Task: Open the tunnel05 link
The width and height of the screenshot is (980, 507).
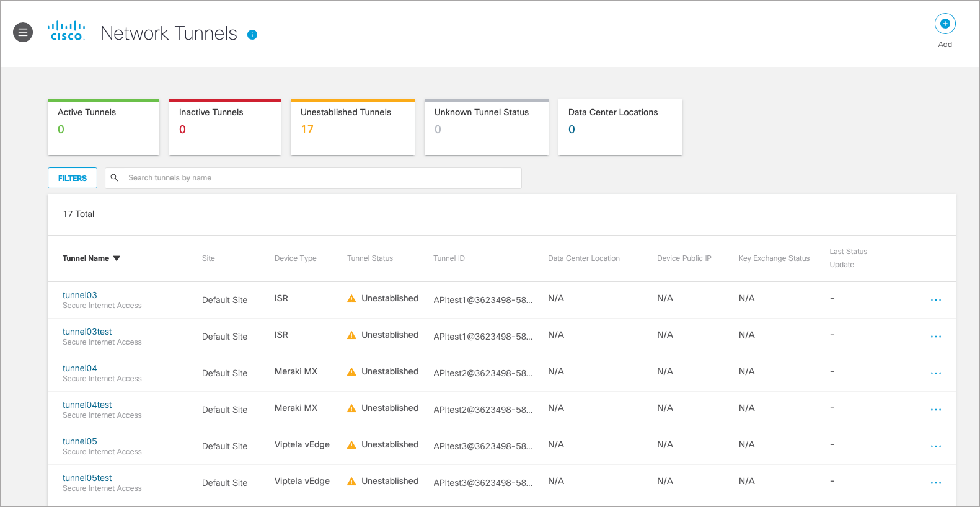Action: tap(79, 441)
